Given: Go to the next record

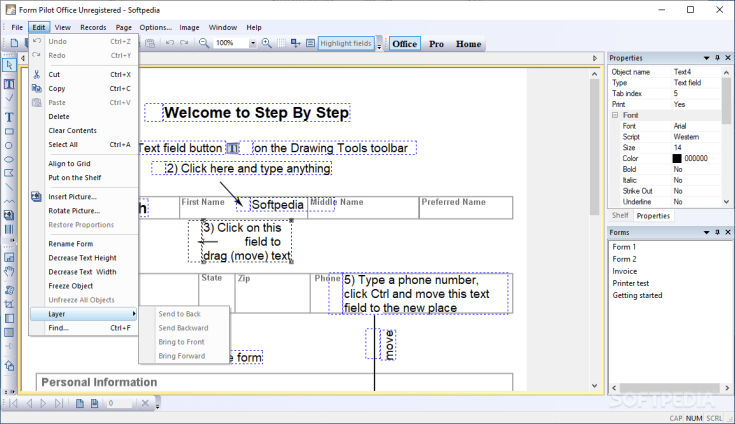Looking at the screenshot, I should [43, 403].
